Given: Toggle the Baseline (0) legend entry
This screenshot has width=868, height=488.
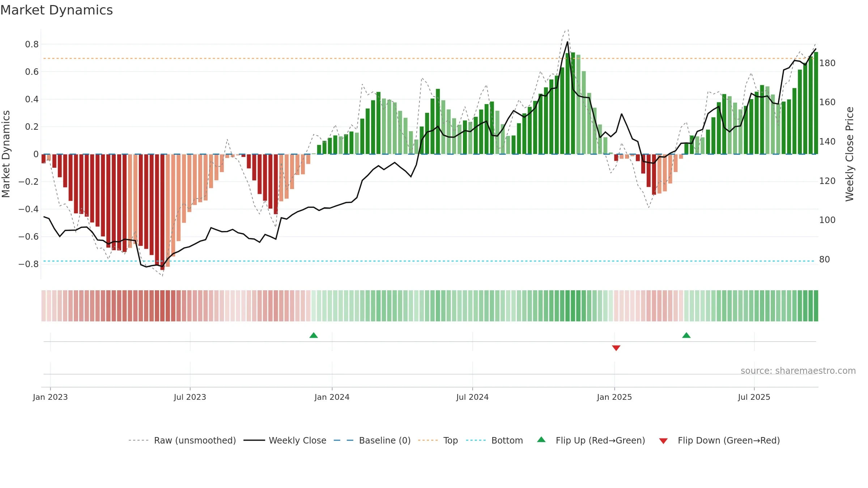Looking at the screenshot, I should [x=372, y=440].
